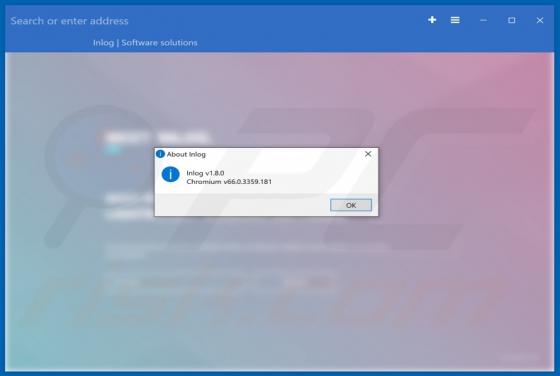Image resolution: width=560 pixels, height=376 pixels.
Task: Click the small info icon in dialog title
Action: coord(160,154)
